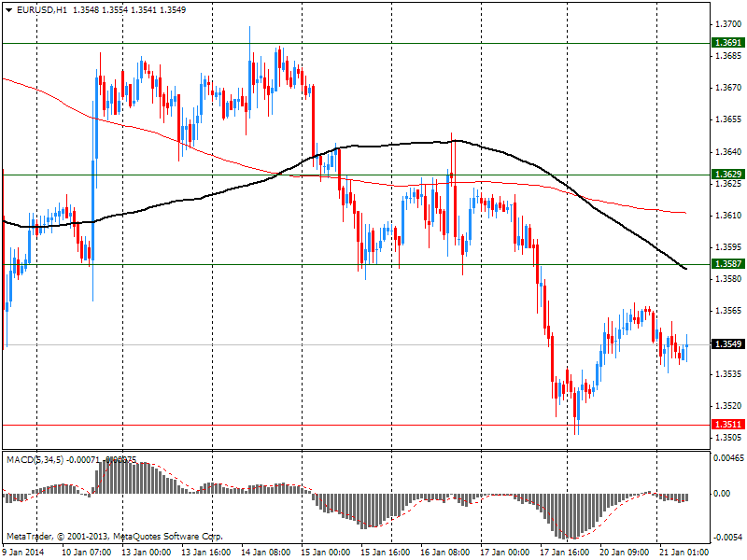Select the green horizontal line at 1.3691
747x560 pixels.
[373, 43]
